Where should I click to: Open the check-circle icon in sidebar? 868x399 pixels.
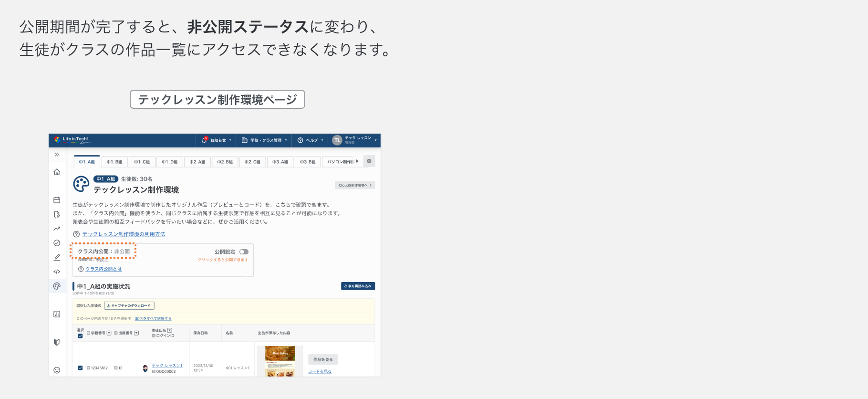[57, 243]
